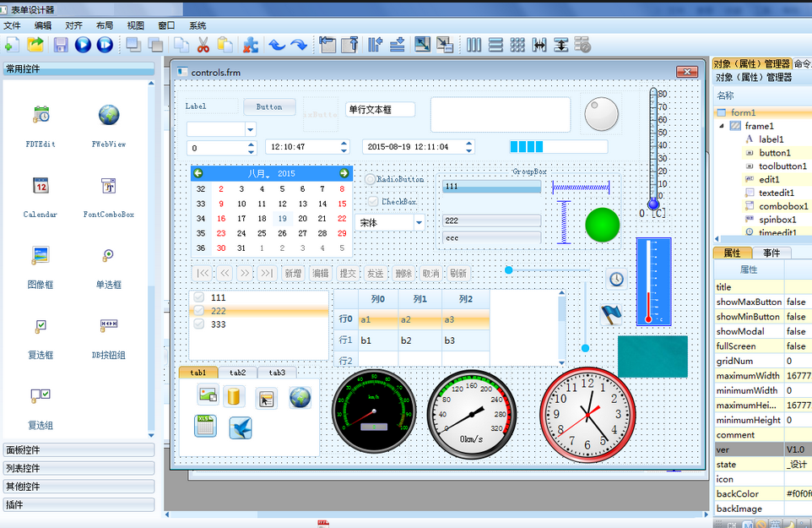The height and width of the screenshot is (528, 812).
Task: Click the blue flag icon on the form
Action: point(611,314)
